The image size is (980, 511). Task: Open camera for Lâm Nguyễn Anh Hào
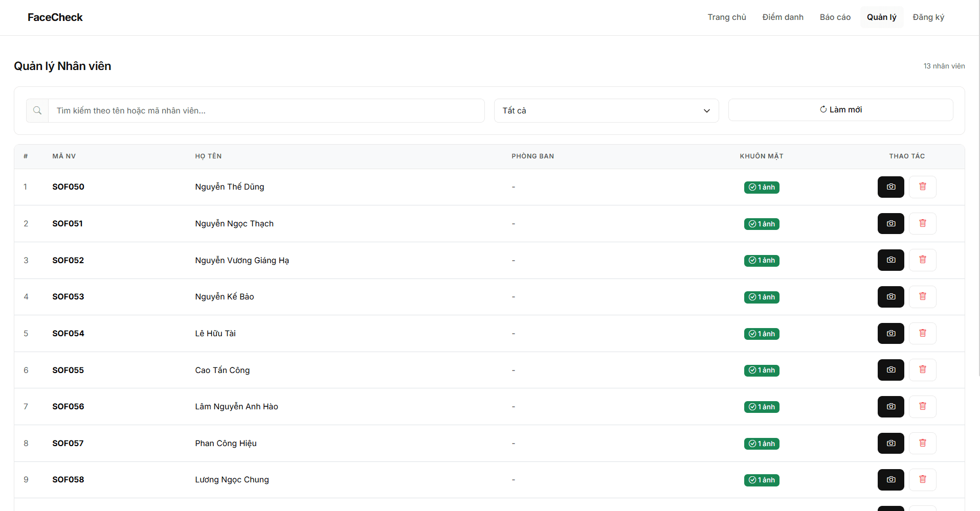890,407
